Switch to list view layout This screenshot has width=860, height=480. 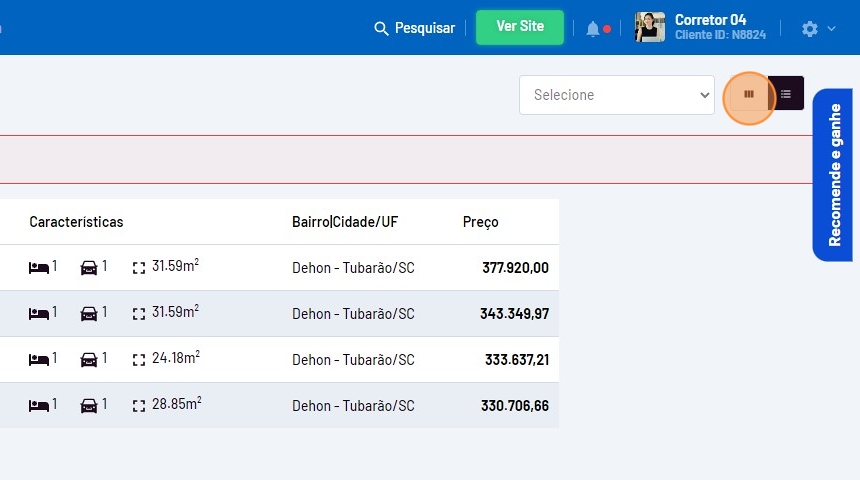pos(786,94)
